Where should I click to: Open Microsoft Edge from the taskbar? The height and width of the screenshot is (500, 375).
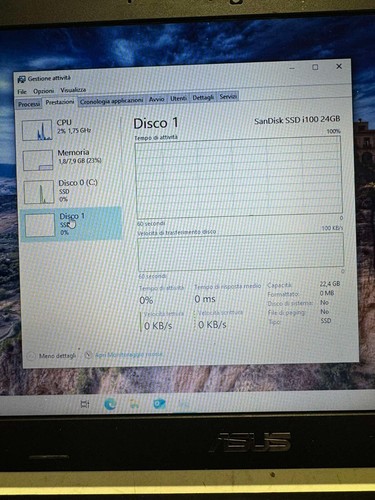tap(110, 404)
